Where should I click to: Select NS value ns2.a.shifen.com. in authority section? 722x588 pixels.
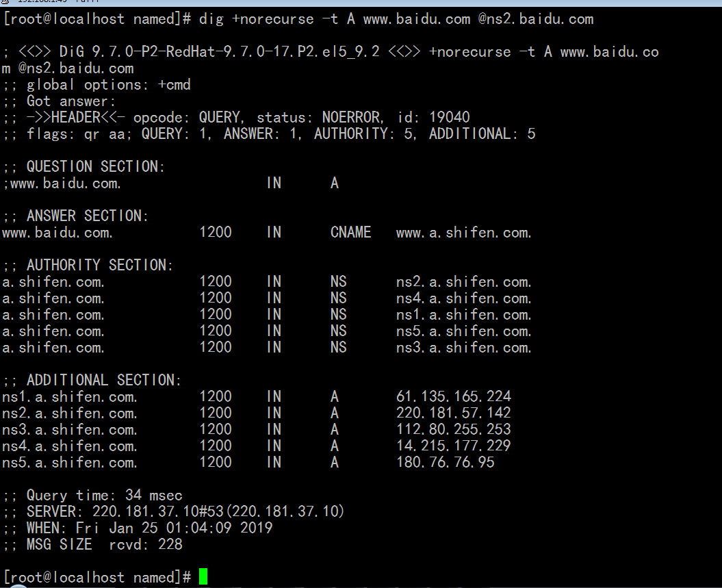pyautogui.click(x=464, y=282)
